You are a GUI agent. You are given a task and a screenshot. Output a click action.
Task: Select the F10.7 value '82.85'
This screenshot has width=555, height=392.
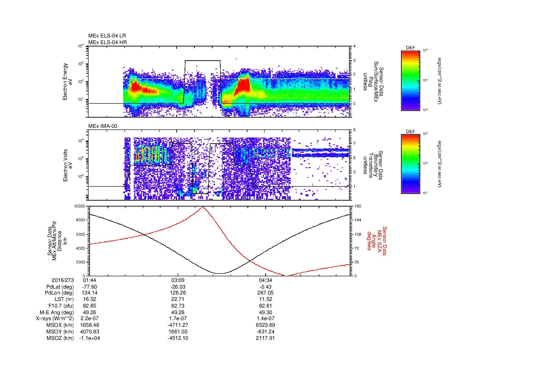click(90, 306)
